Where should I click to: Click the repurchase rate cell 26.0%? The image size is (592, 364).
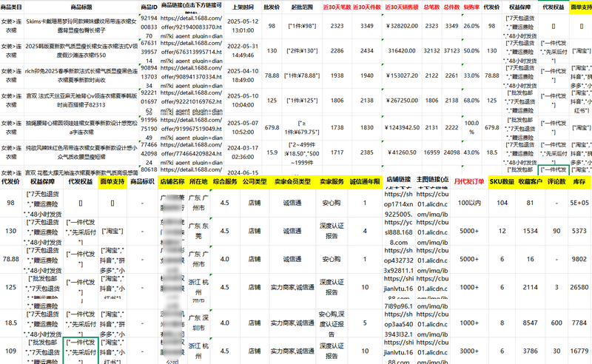[471, 26]
